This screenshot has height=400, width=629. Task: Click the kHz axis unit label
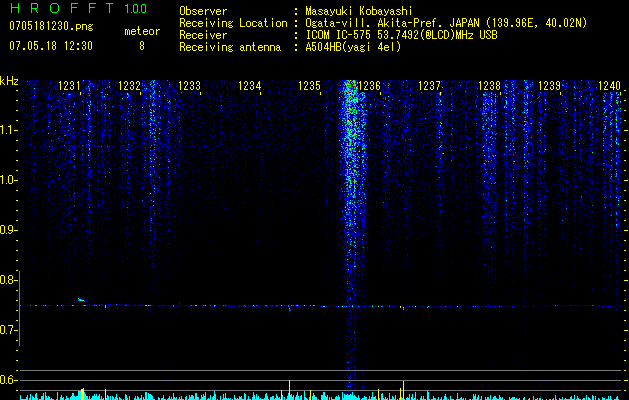(9, 81)
